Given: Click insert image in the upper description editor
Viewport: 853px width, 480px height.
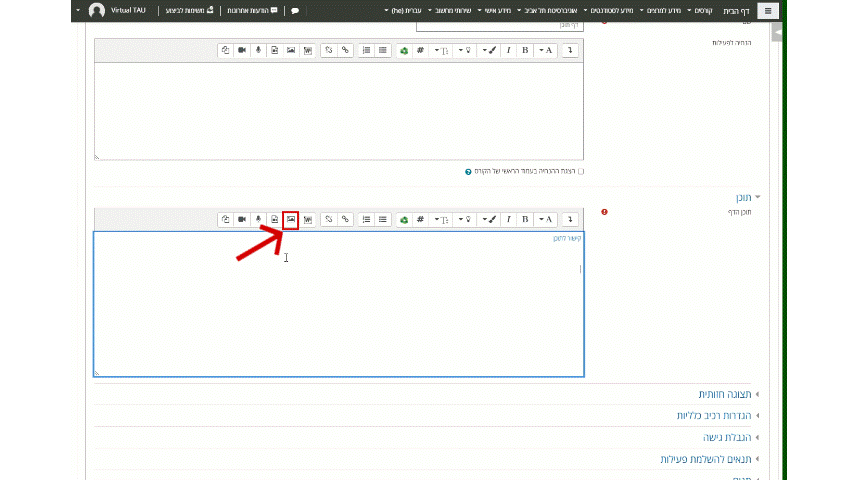Looking at the screenshot, I should [x=291, y=51].
